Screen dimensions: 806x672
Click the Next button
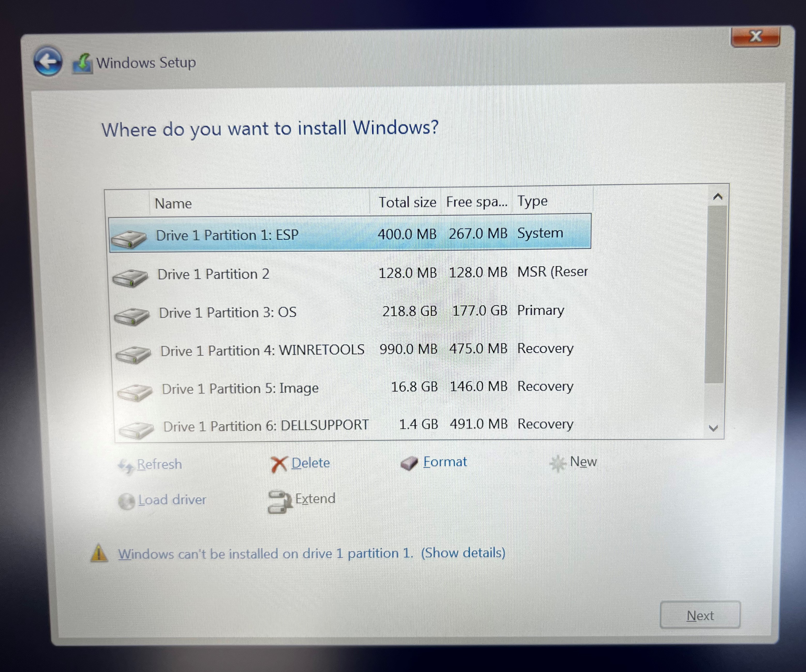(x=700, y=615)
